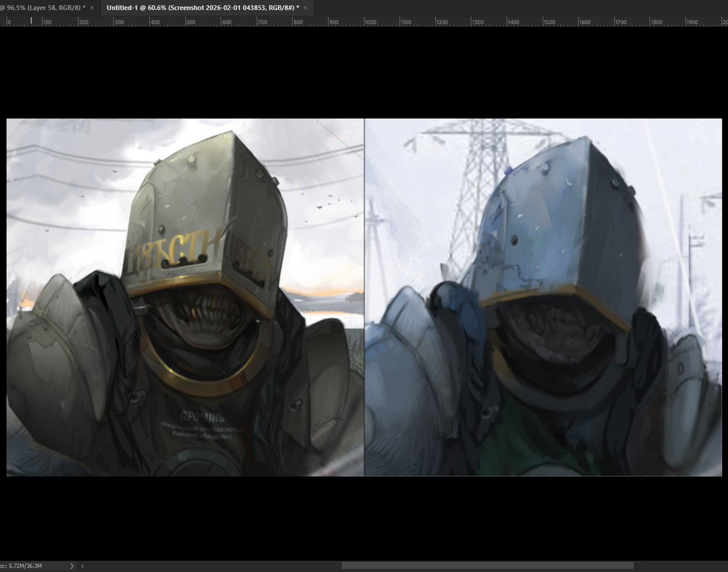This screenshot has height=572, width=728.
Task: Click the right painted image in canvas
Action: 543,297
